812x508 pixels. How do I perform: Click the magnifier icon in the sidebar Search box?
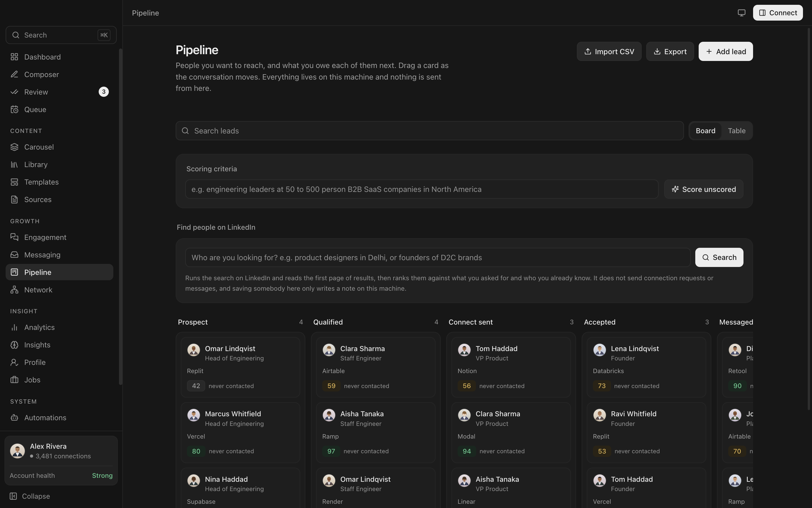pos(16,35)
